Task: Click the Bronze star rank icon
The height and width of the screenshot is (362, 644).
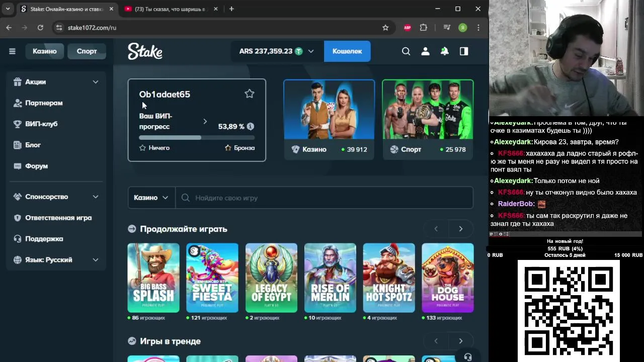Action: pos(228,148)
